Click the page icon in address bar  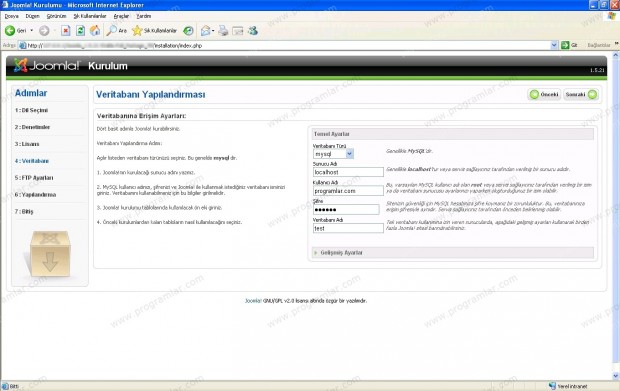(x=23, y=45)
